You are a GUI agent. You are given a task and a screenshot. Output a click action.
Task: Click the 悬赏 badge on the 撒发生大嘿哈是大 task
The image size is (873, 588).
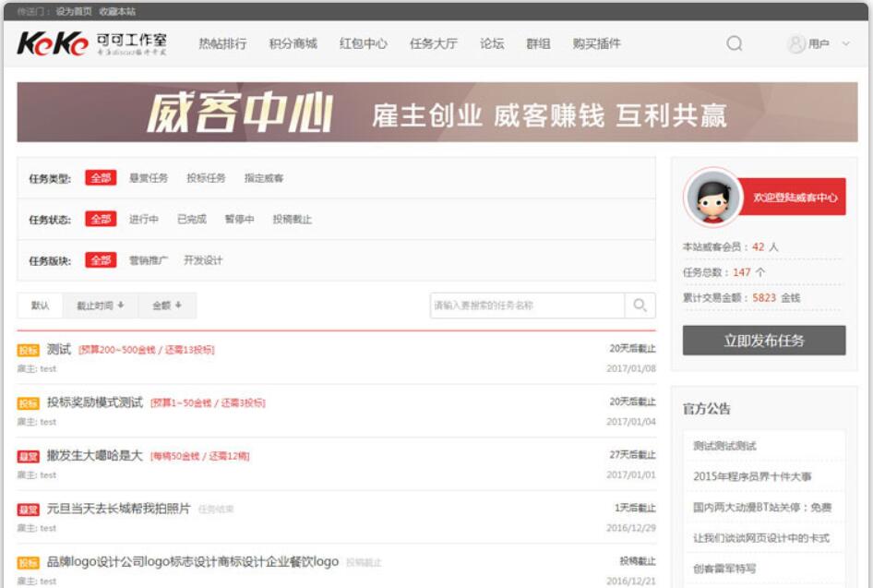click(30, 455)
